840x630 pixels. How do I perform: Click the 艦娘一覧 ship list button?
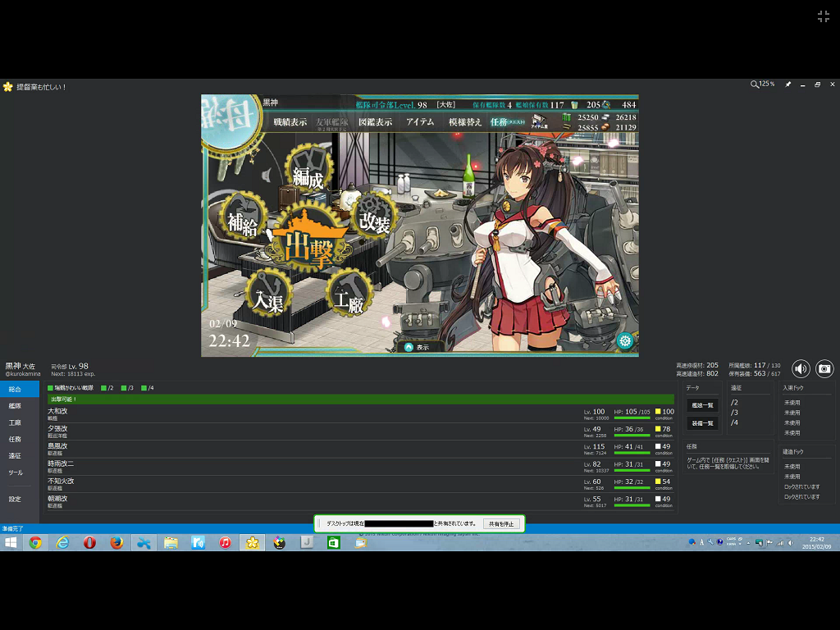702,405
